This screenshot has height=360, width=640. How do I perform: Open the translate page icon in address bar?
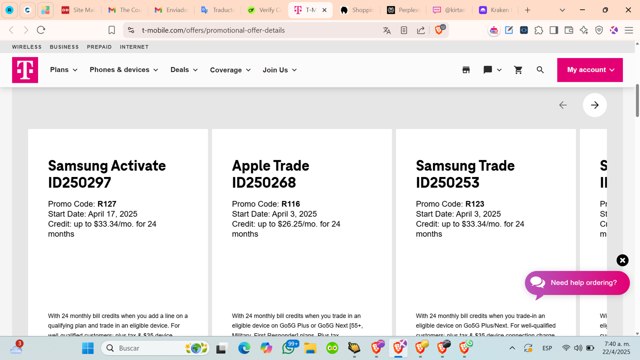point(387,30)
